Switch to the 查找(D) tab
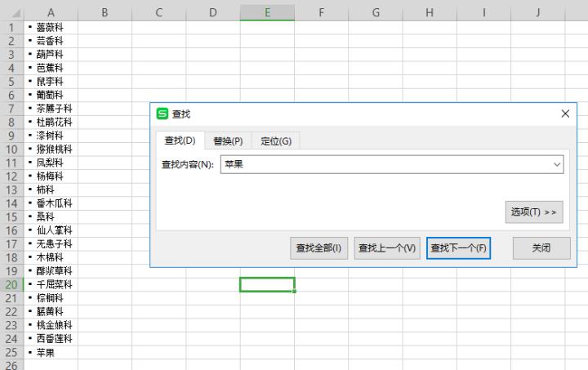 coord(180,140)
